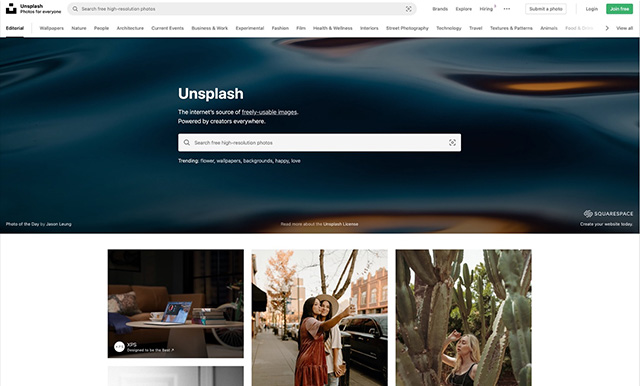Click the Join free button
640x386 pixels.
[619, 9]
